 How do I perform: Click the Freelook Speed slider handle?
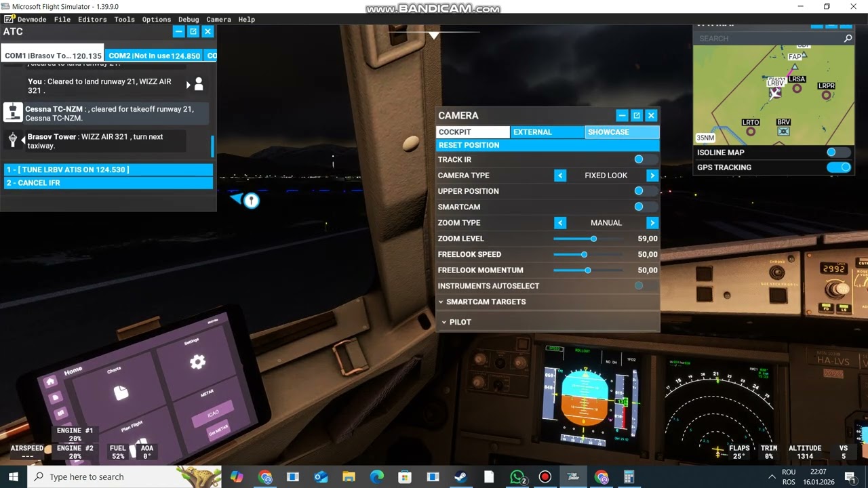click(584, 254)
